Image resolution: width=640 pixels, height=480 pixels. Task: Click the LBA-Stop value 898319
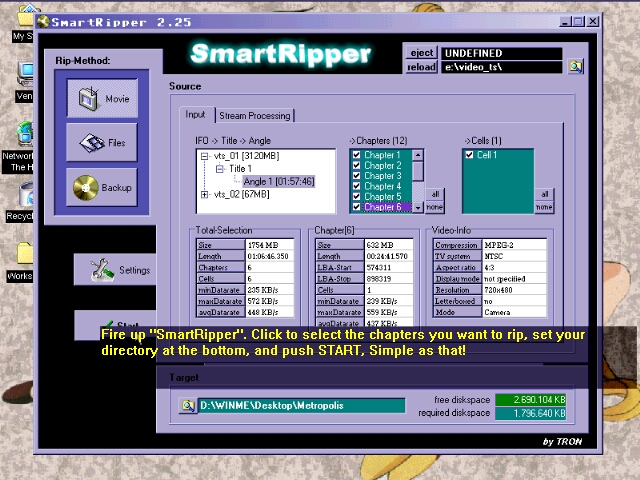coord(389,279)
